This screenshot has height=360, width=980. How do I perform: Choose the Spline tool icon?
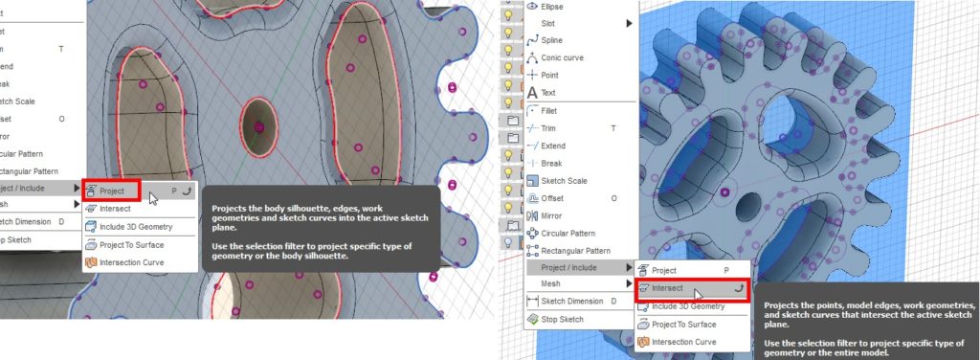click(532, 40)
